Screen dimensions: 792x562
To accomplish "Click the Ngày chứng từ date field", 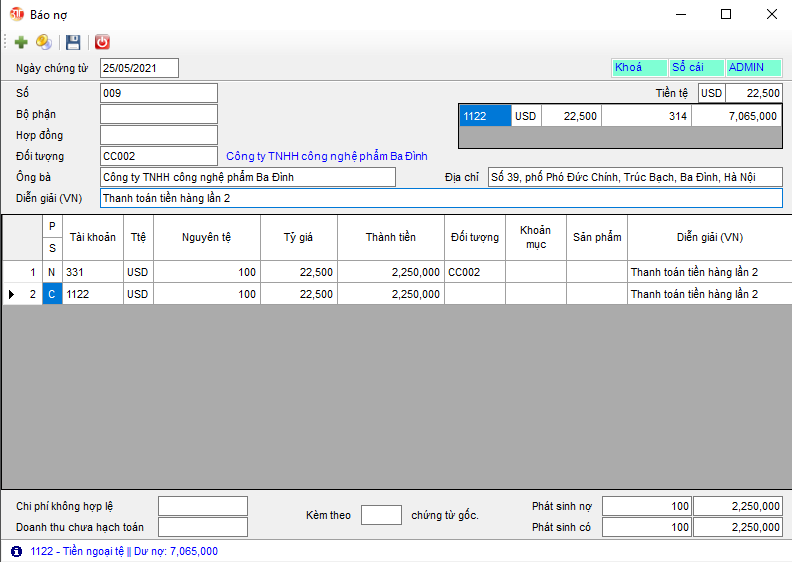I will (139, 68).
